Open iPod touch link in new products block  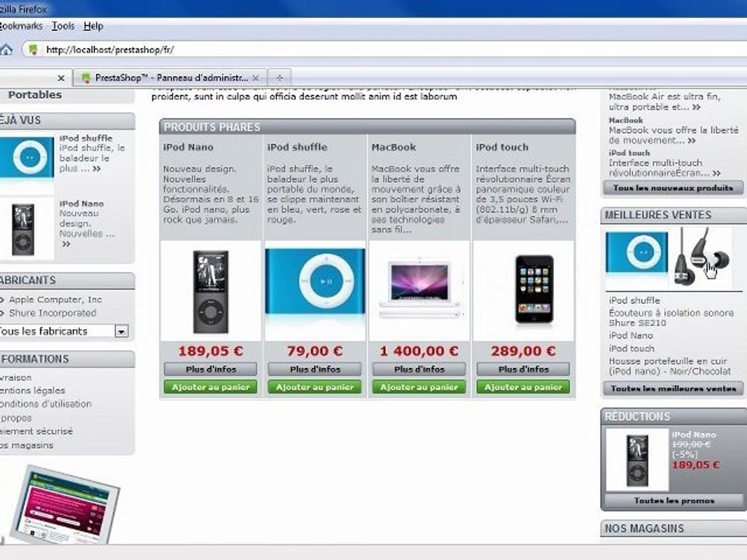pos(629,153)
